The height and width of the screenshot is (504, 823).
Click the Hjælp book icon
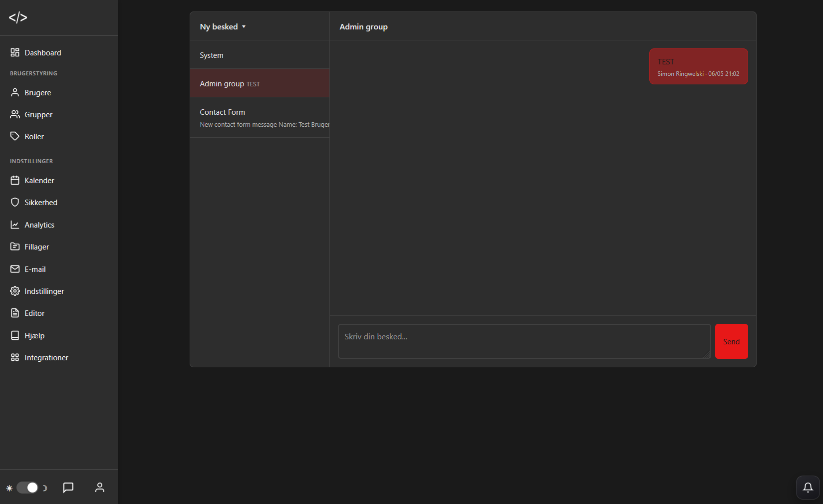(15, 335)
